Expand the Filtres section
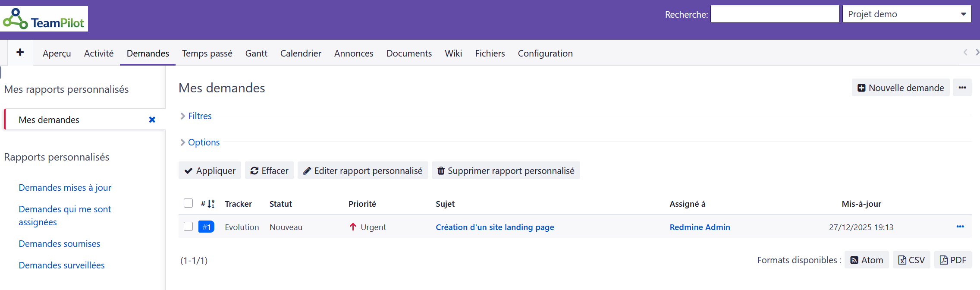 pyautogui.click(x=199, y=116)
